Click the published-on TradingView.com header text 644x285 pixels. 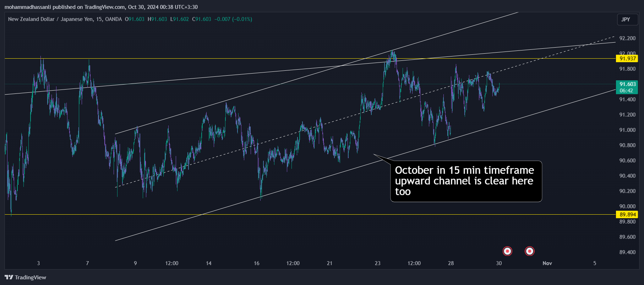[101, 7]
